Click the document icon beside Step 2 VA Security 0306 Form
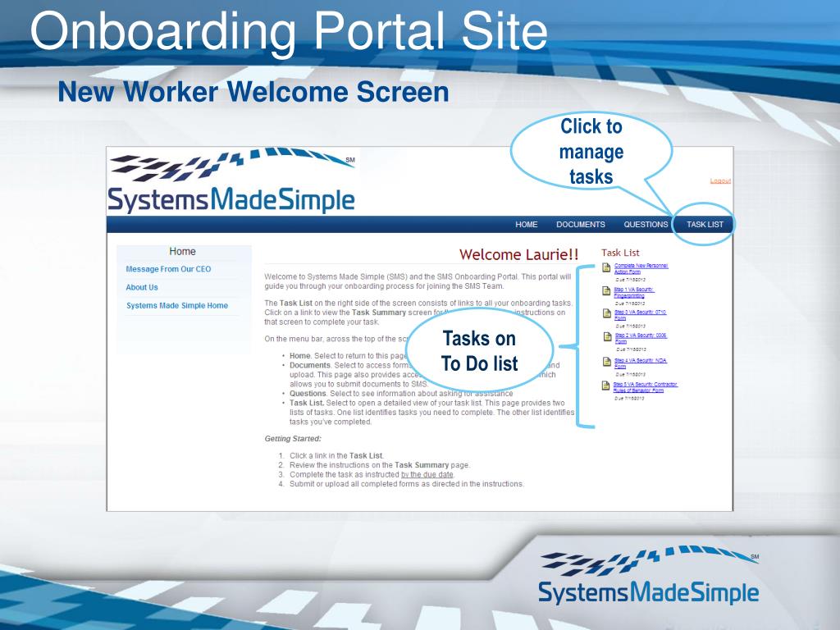Viewport: 840px width, 630px height. tap(608, 337)
